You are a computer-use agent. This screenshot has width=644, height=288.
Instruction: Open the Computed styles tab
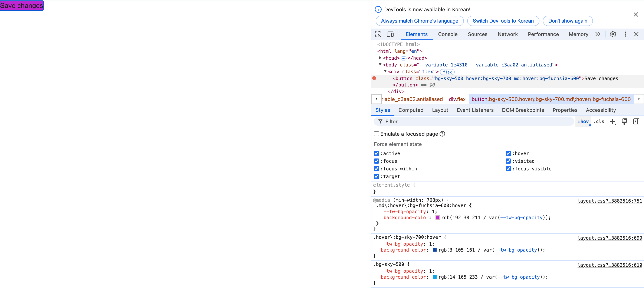(x=411, y=110)
